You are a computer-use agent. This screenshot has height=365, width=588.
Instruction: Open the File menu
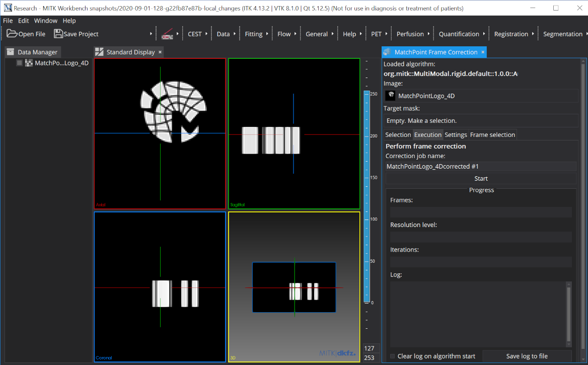[x=8, y=21]
